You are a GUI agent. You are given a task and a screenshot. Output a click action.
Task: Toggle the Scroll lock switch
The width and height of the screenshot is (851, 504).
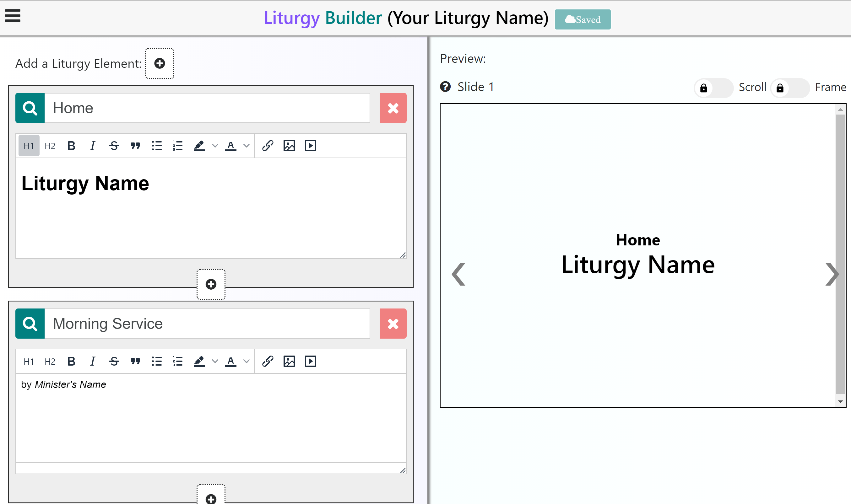[x=713, y=88]
